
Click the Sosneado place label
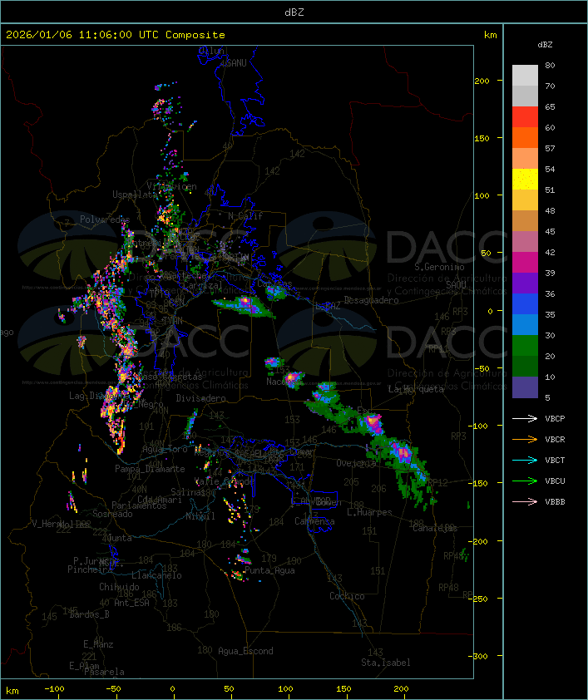tap(112, 514)
